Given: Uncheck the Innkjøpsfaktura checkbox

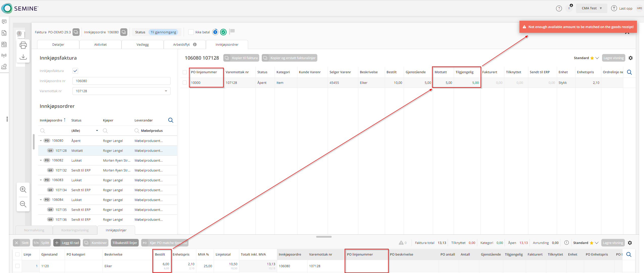Looking at the screenshot, I should coord(75,71).
